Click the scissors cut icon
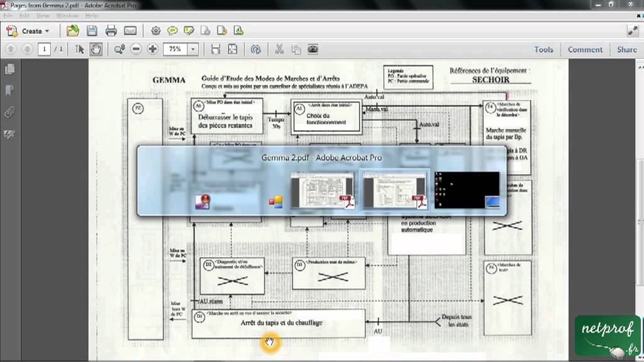This screenshot has width=644, height=362. pos(279,50)
